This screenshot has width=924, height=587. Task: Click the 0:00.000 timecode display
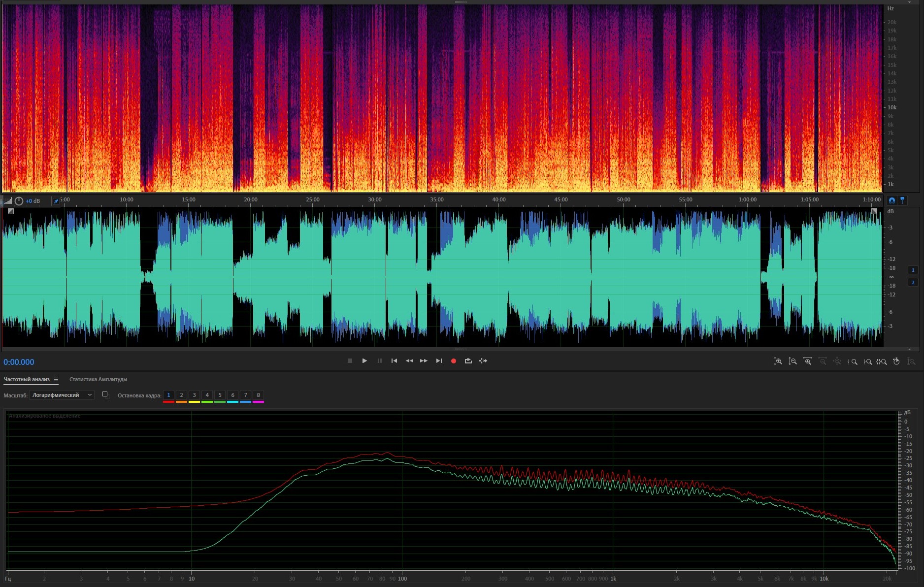tap(19, 362)
